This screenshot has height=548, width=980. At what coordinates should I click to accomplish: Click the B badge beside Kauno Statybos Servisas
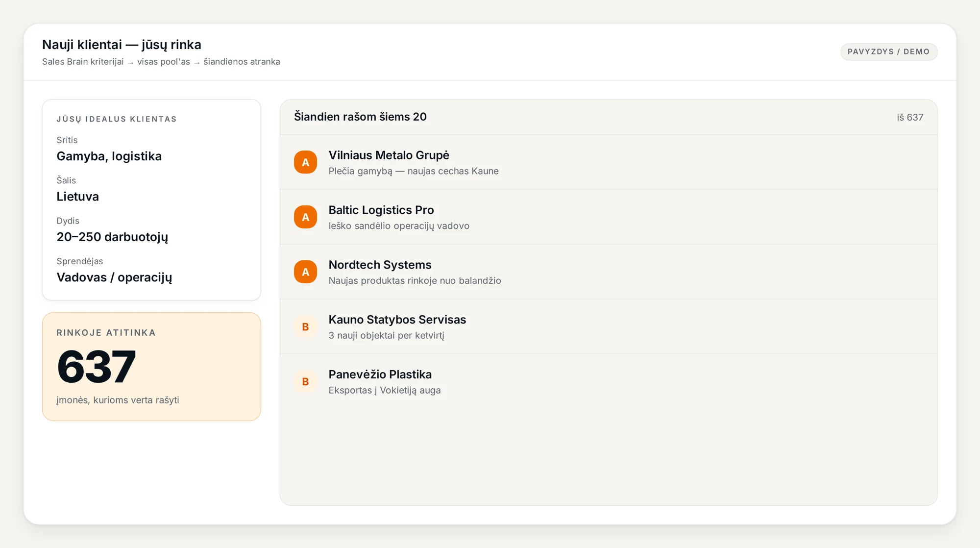[305, 327]
